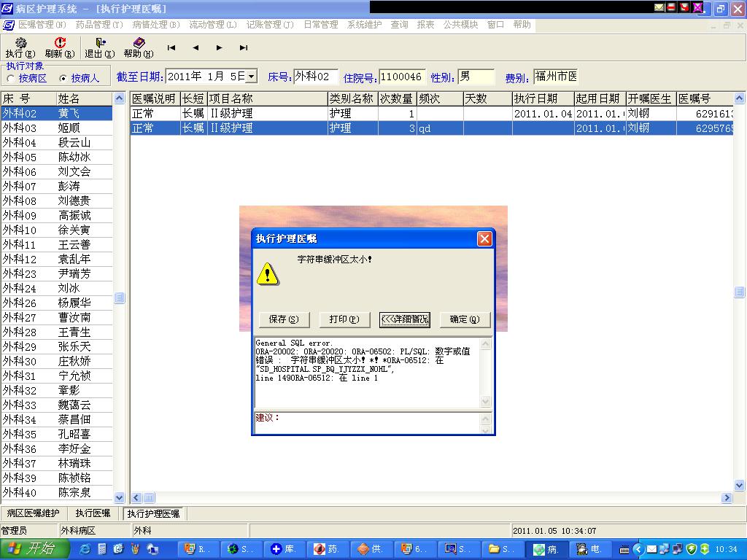Open the 帮助 (Help) toolbar book icon
The width and height of the screenshot is (747, 560).
[139, 48]
